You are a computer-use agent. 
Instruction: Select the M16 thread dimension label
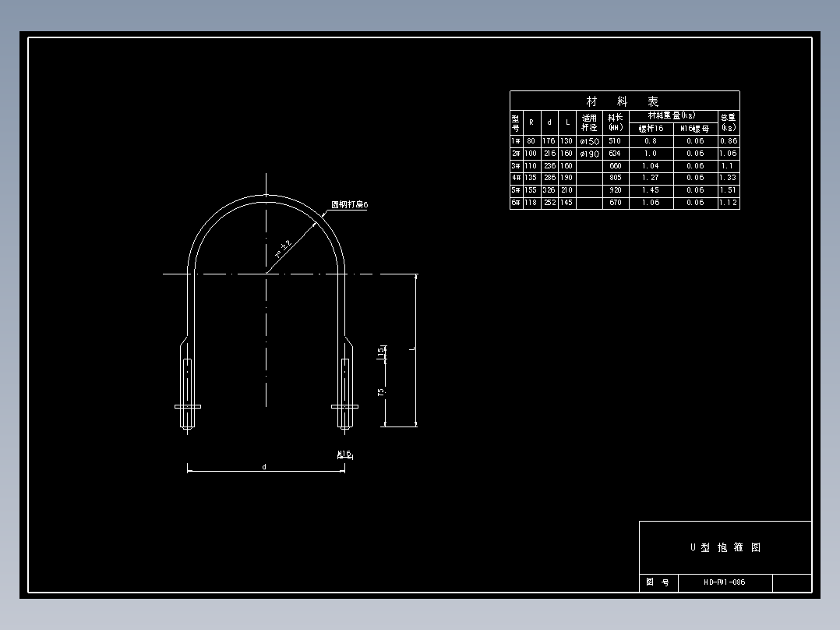coord(344,454)
